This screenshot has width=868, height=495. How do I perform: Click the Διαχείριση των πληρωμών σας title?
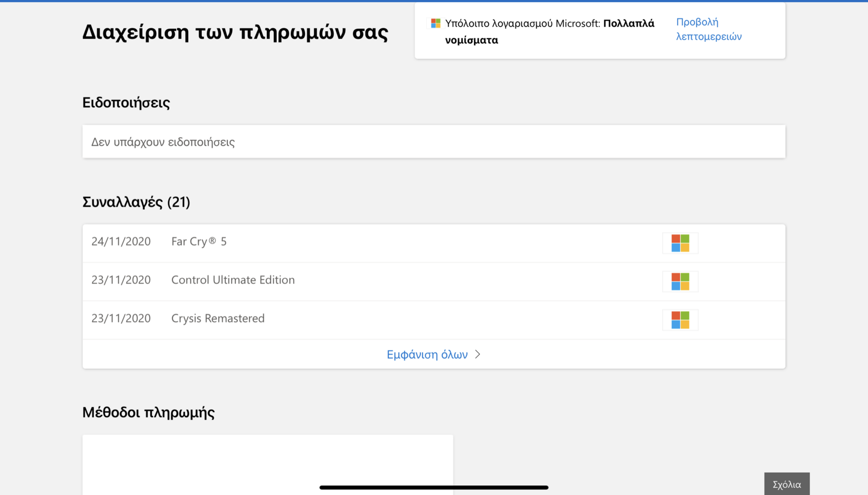coord(235,33)
